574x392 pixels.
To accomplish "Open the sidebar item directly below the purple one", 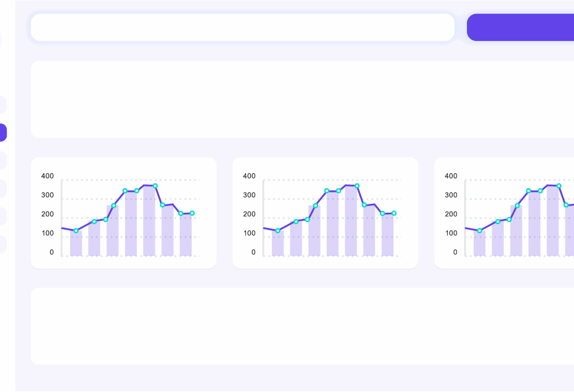I will pyautogui.click(x=3, y=161).
